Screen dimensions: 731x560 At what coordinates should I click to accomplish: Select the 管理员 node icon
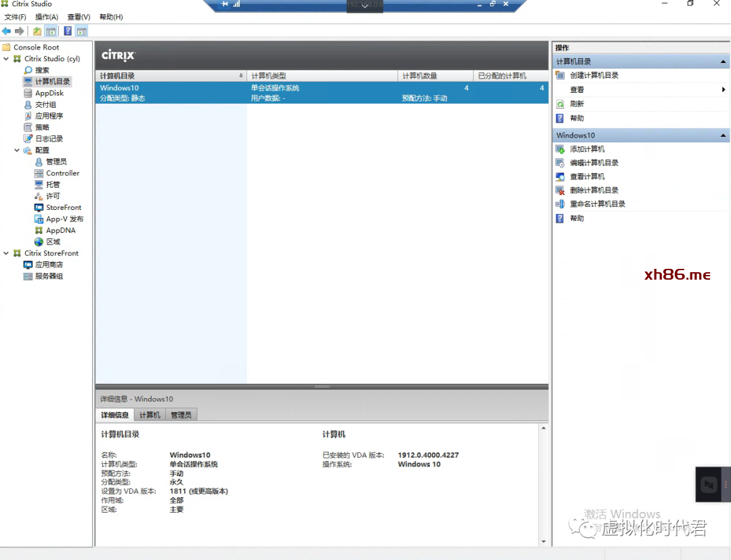point(39,161)
